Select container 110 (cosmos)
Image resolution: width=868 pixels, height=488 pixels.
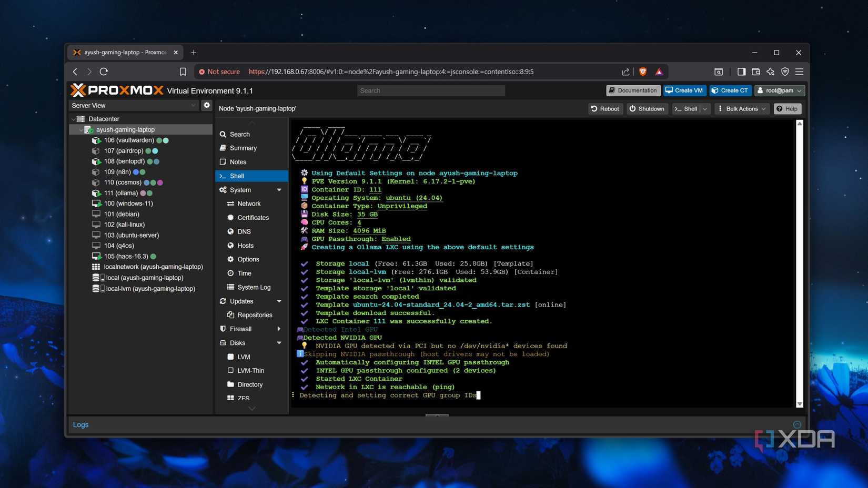(123, 182)
